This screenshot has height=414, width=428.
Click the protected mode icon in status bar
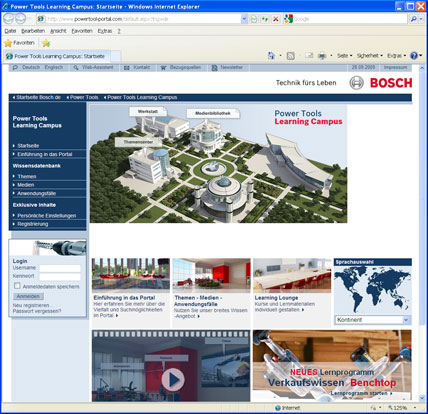tap(373, 408)
